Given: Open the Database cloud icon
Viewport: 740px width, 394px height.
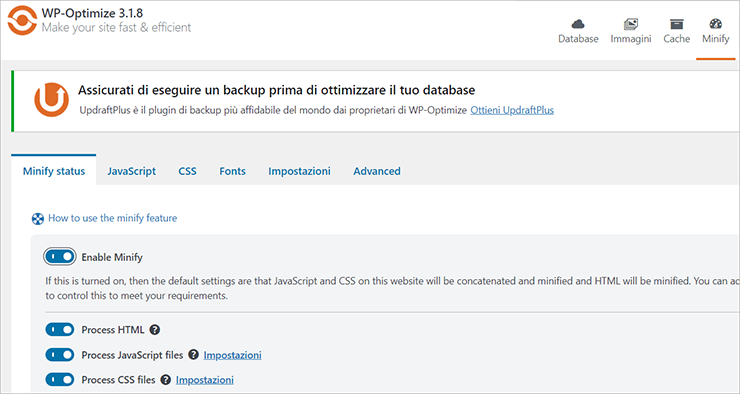Looking at the screenshot, I should click(578, 24).
